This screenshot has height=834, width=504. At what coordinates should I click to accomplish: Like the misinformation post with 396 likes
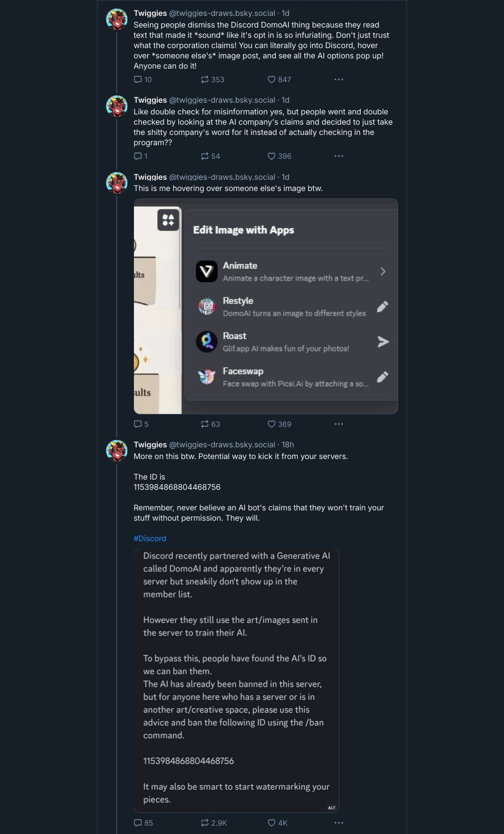point(279,156)
